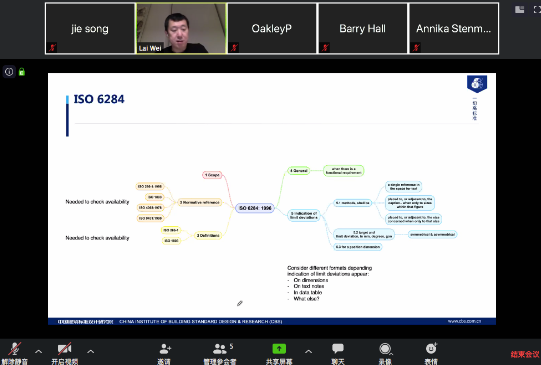The width and height of the screenshot is (541, 365).
Task: Expand share screen options arrow
Action: [308, 352]
